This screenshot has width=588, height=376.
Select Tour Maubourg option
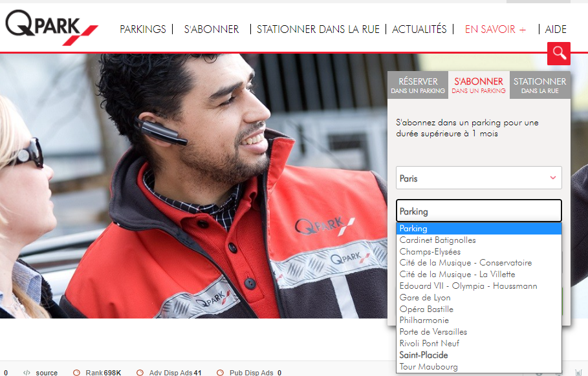(x=479, y=367)
